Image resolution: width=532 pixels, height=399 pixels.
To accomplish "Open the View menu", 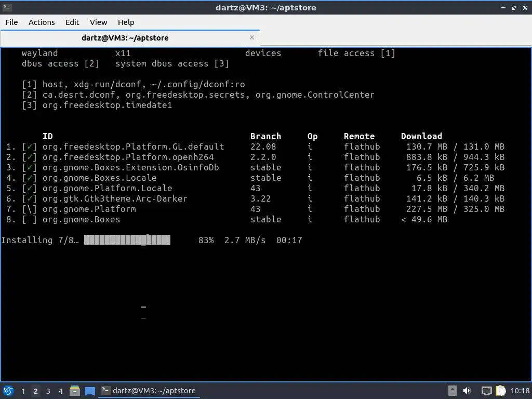I will point(98,22).
